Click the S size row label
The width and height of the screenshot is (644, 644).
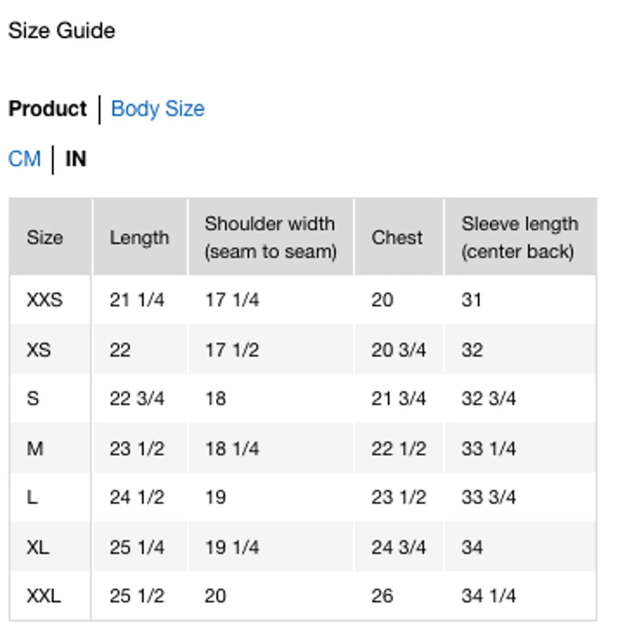[33, 398]
